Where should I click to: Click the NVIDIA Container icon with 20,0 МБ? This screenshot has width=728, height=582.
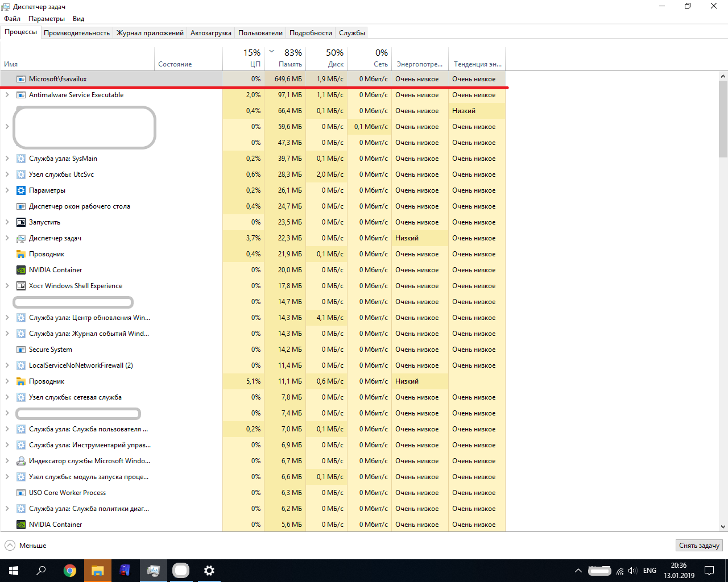(21, 270)
